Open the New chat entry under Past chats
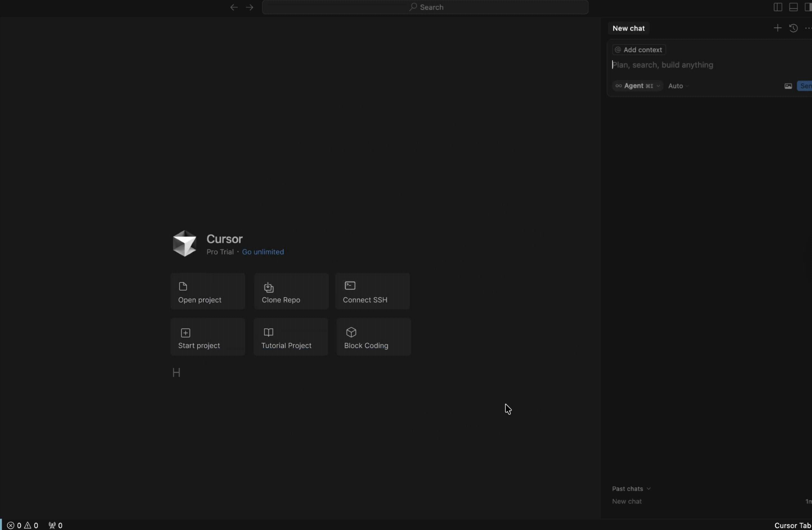Screen dimensions: 812x530 click(x=627, y=501)
